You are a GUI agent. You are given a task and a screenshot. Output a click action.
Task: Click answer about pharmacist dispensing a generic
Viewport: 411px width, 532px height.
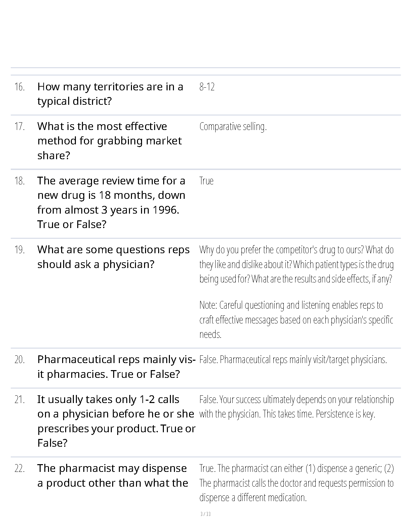click(296, 483)
